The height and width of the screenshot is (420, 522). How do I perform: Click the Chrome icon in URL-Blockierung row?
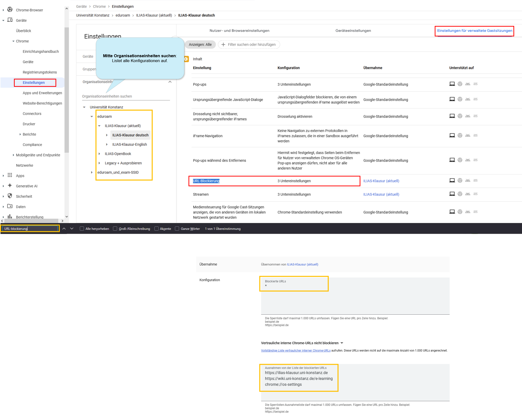tap(460, 180)
